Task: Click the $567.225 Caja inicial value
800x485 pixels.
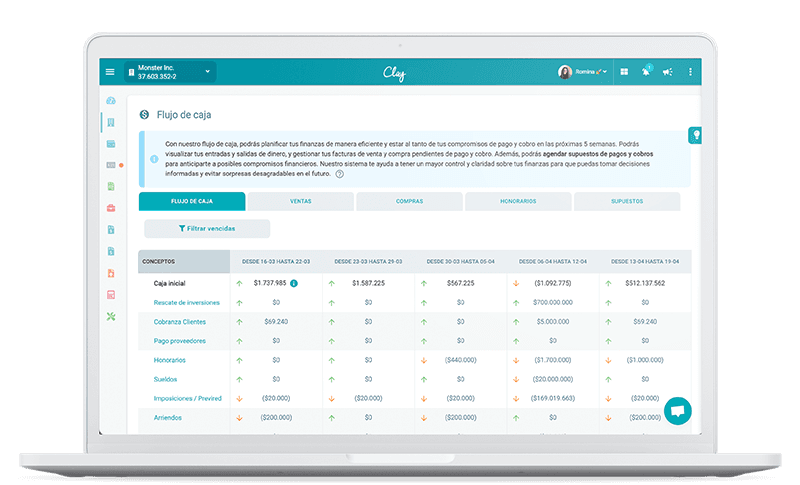Action: pos(461,283)
